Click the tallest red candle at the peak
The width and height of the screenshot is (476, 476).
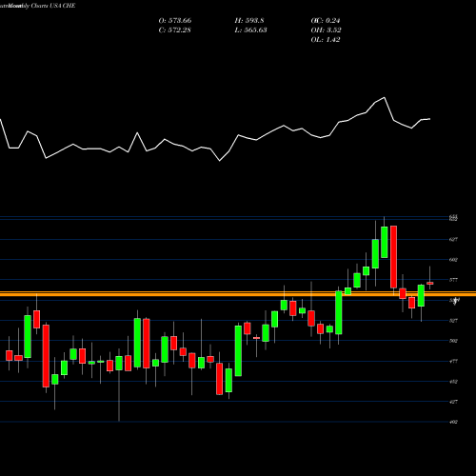tap(393, 257)
